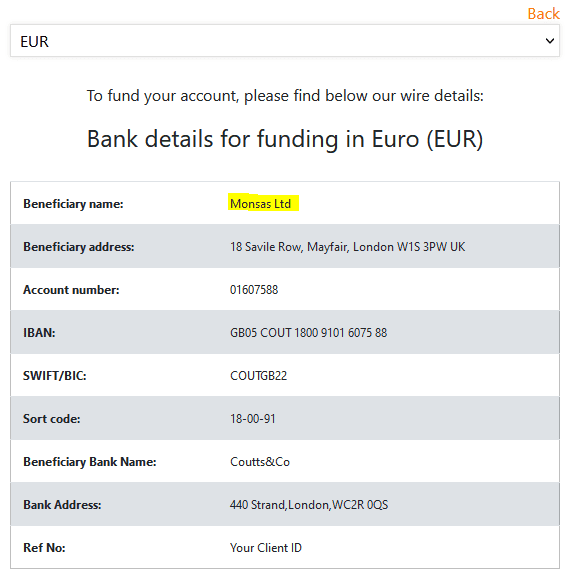Click the Ref No label
The width and height of the screenshot is (572, 581).
(44, 548)
